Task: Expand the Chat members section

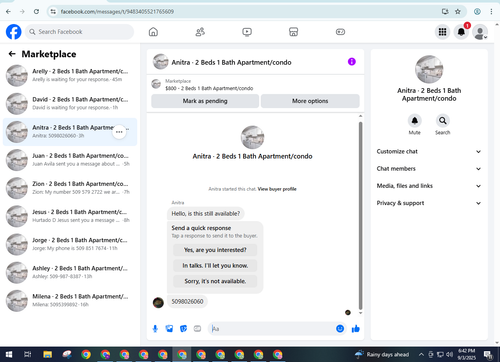Action: 429,169
